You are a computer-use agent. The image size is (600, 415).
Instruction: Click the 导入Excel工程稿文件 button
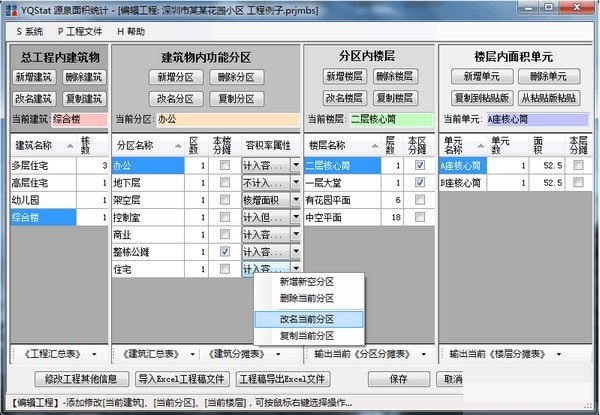[182, 379]
